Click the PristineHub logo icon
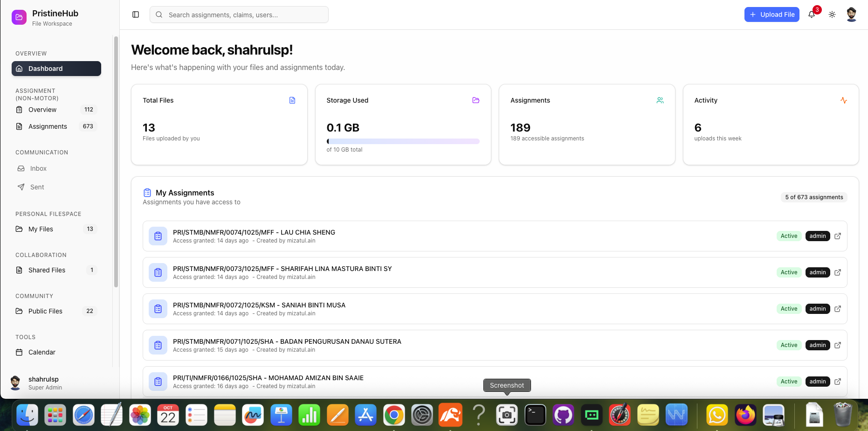 coord(19,17)
